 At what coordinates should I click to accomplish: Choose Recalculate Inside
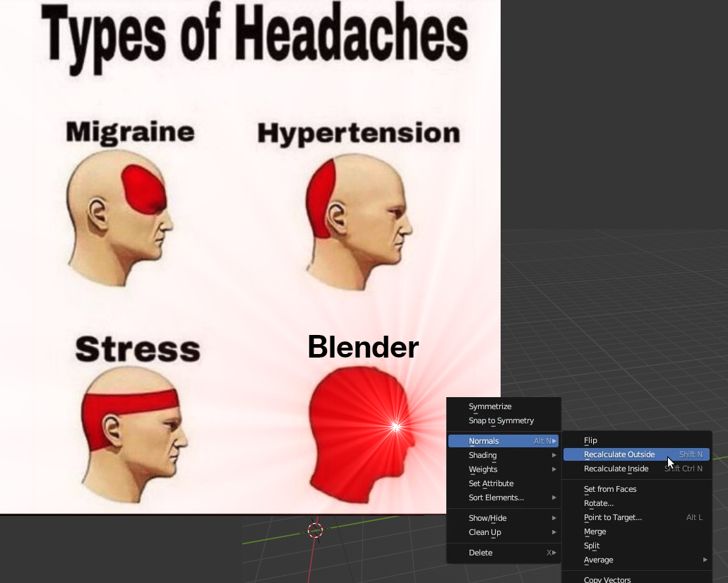636,469
